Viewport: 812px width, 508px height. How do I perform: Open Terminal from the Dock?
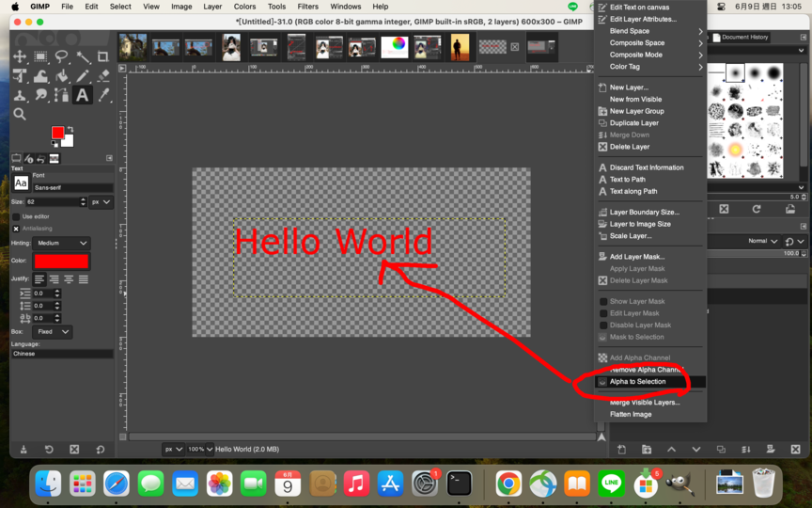[459, 484]
